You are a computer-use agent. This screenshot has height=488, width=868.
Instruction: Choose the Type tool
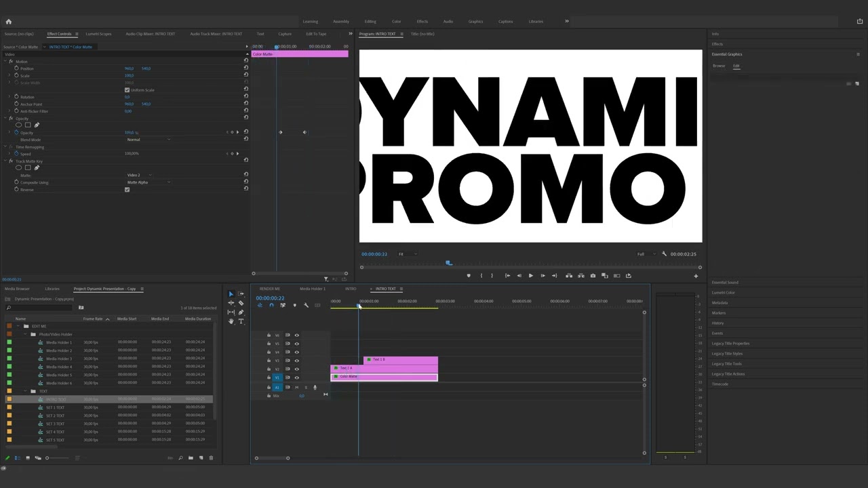click(x=241, y=321)
